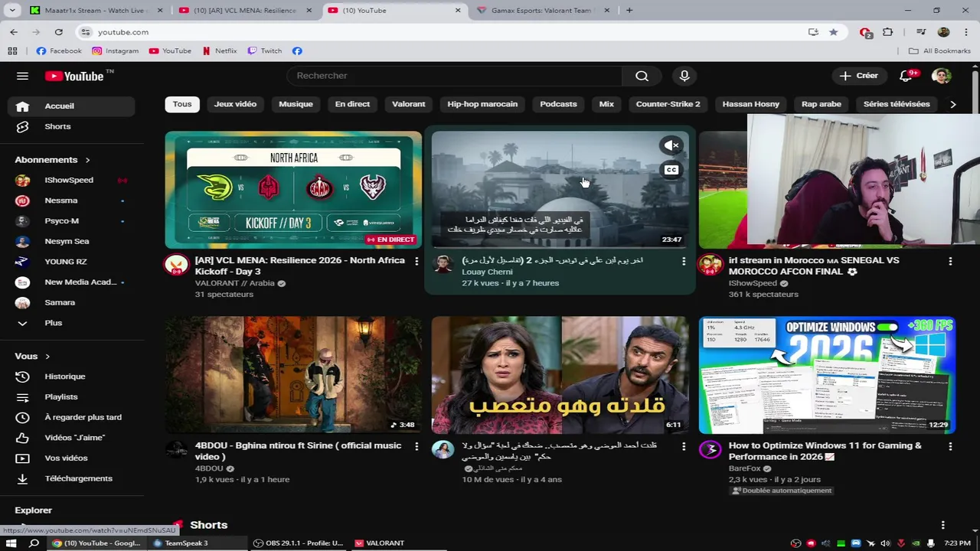Switch to OBS 29.1.1 in the taskbar
980x551 pixels.
coord(298,543)
